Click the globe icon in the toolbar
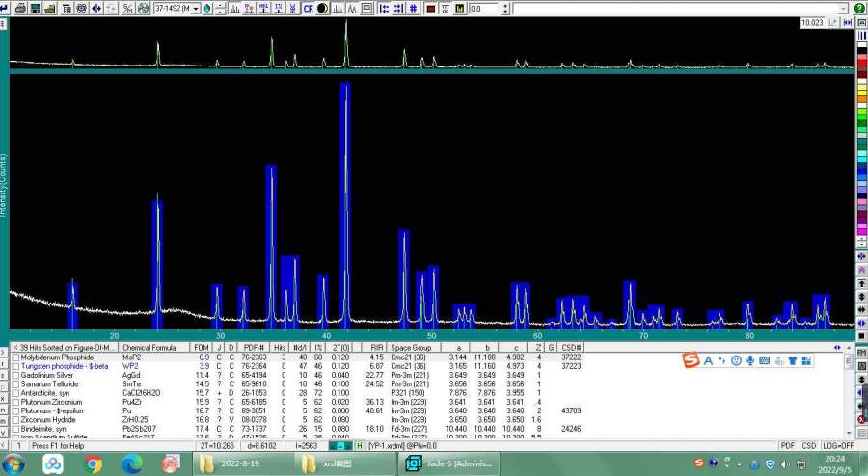 tap(143, 8)
